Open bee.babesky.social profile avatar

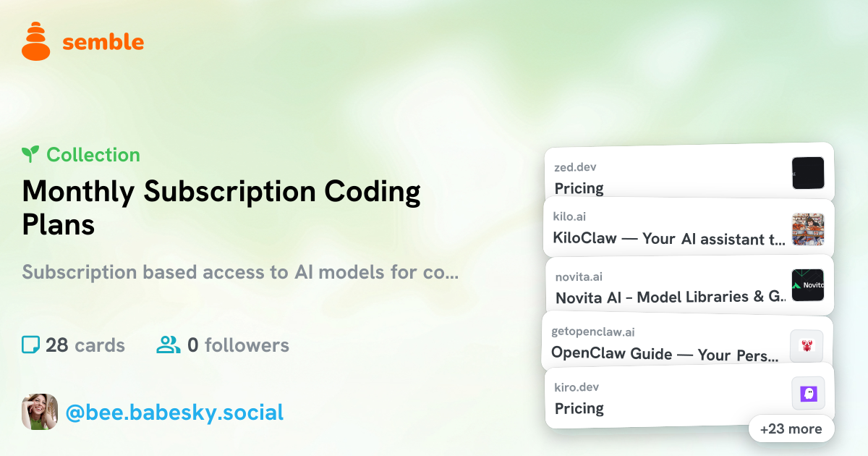[40, 412]
